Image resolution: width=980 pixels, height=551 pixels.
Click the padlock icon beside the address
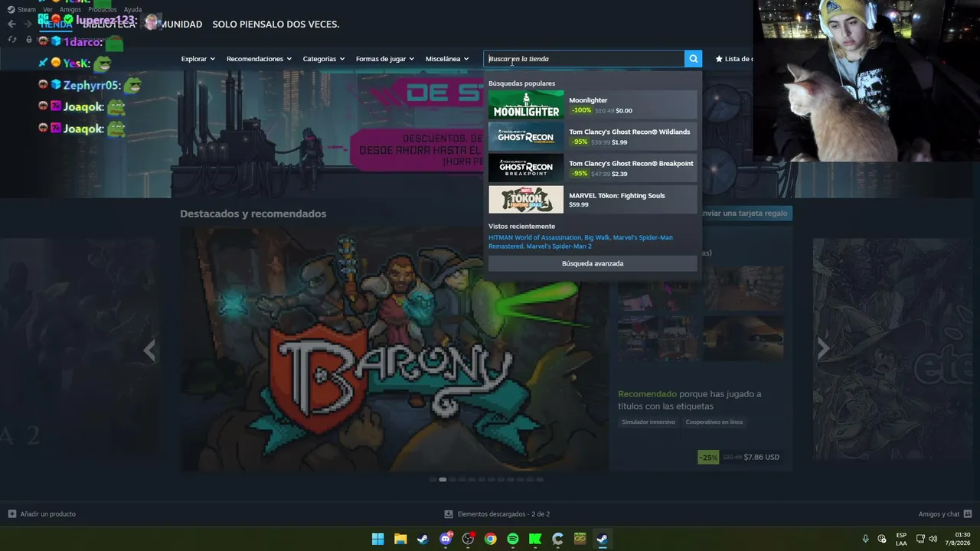click(29, 40)
